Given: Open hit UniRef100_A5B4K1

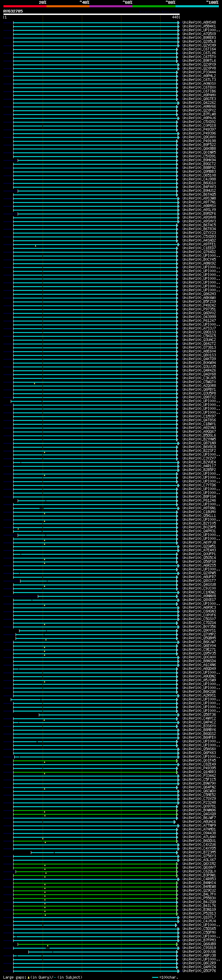Looking at the screenshot, I should pos(199,26).
